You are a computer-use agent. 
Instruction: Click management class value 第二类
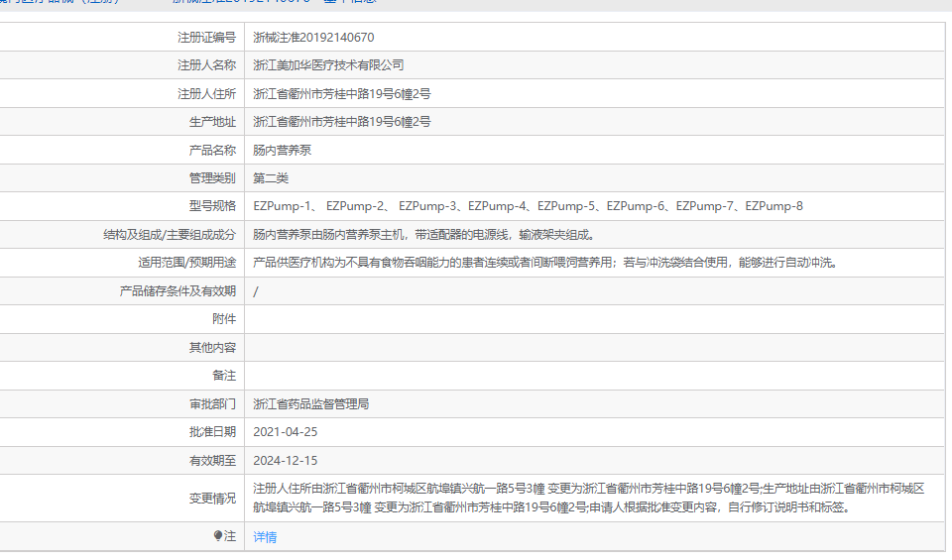point(271,178)
